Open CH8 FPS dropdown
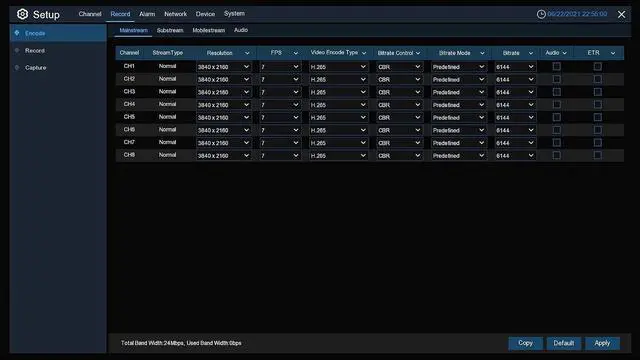This screenshot has height=360, width=640. 280,156
